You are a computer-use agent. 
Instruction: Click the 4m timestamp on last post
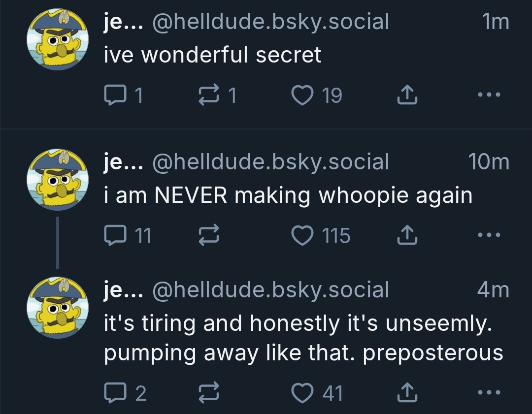(x=493, y=290)
